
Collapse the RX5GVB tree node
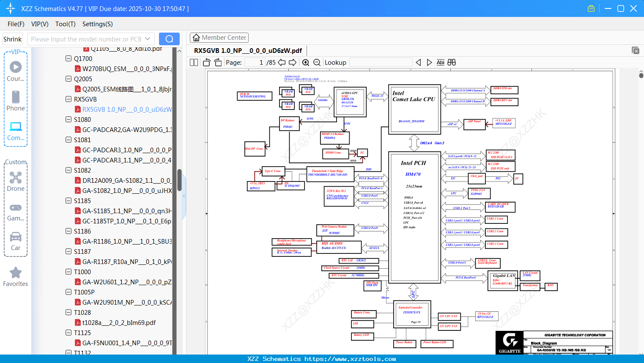point(69,99)
